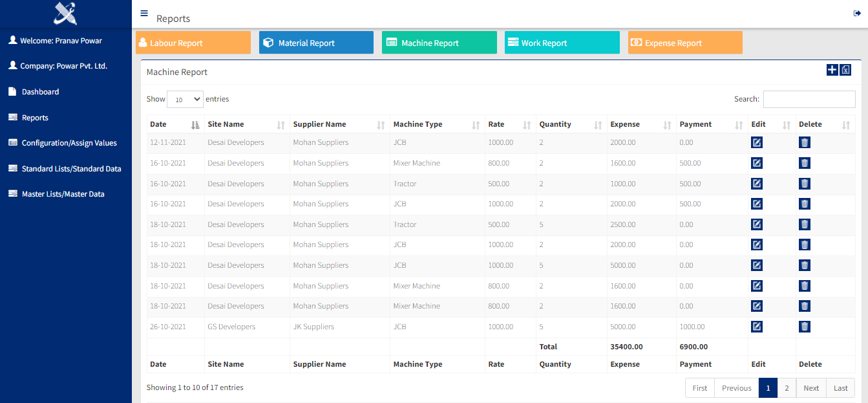The width and height of the screenshot is (868, 403).
Task: Open Standard Lists/Standard Data in the sidebar
Action: 71,169
